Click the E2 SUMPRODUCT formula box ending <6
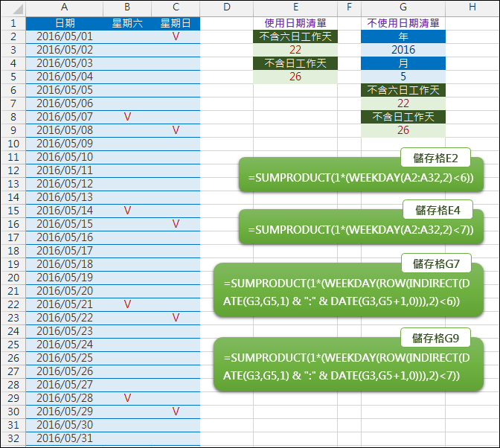This screenshot has width=500, height=448. [x=361, y=175]
